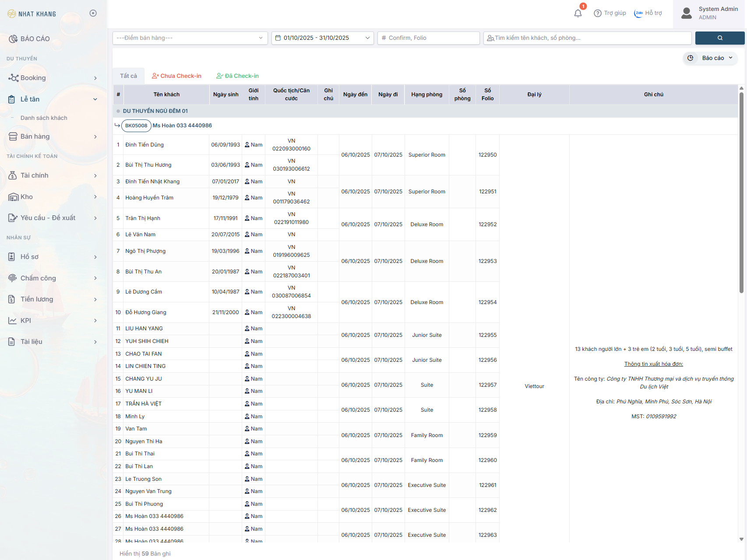Open the Điểm bán hàng dropdown
The image size is (747, 560).
click(x=190, y=38)
